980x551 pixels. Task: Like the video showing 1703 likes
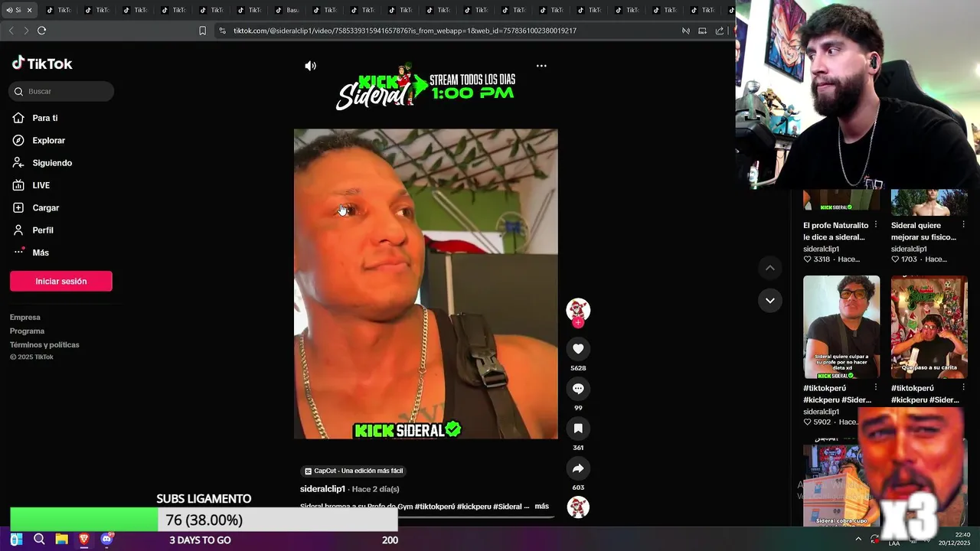(895, 259)
